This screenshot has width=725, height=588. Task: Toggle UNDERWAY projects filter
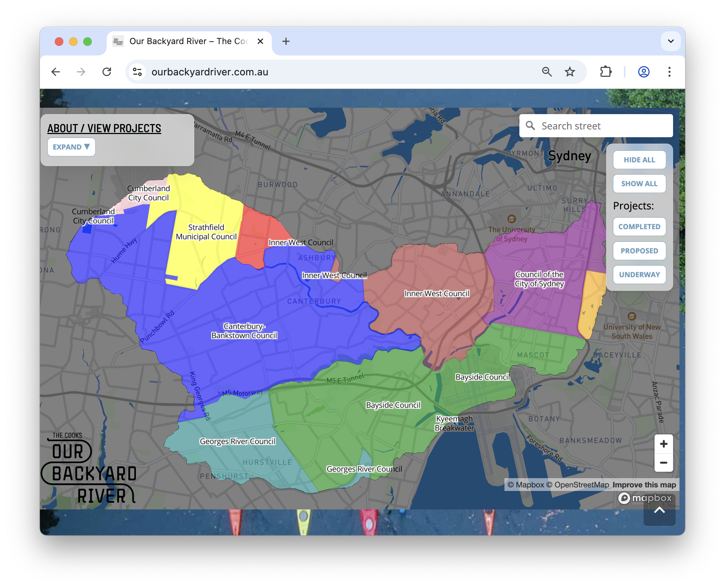click(639, 274)
